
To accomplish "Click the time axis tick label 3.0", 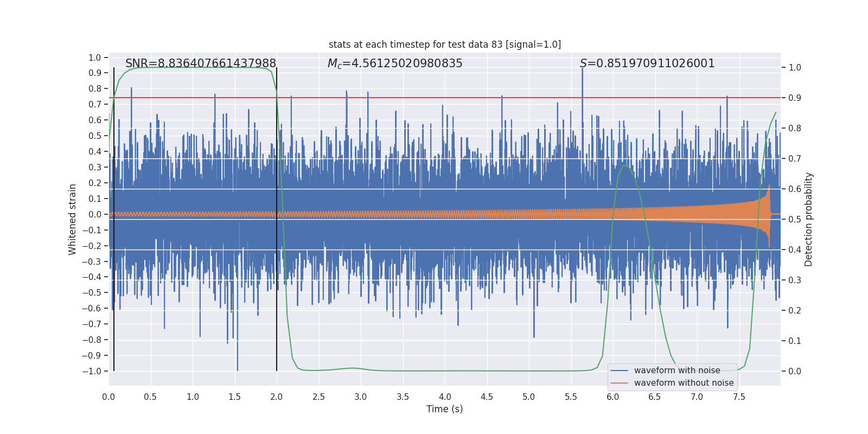I will coord(361,397).
